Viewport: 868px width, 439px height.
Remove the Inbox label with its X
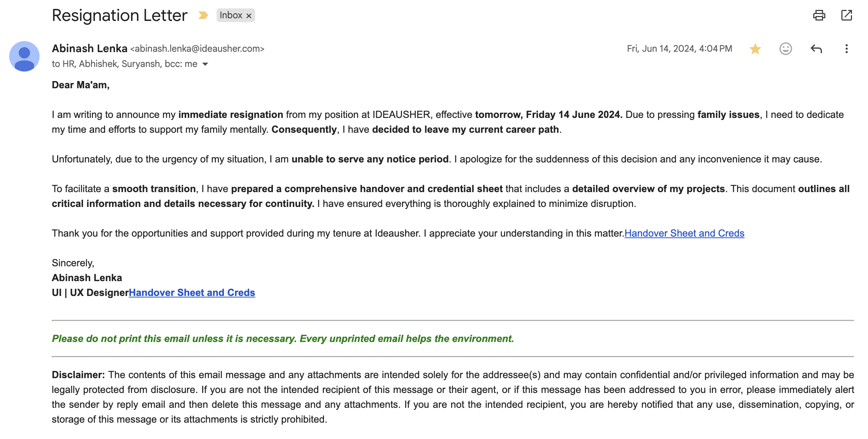(x=249, y=16)
